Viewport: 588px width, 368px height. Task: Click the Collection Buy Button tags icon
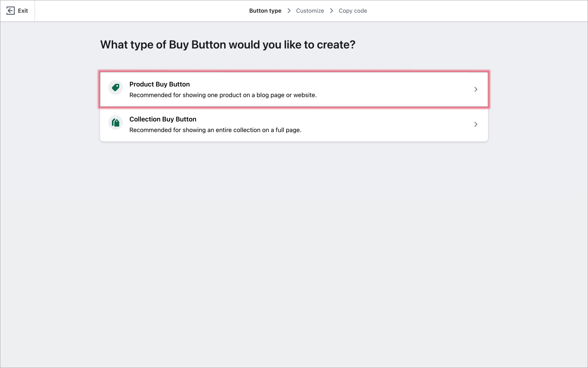[x=116, y=123]
